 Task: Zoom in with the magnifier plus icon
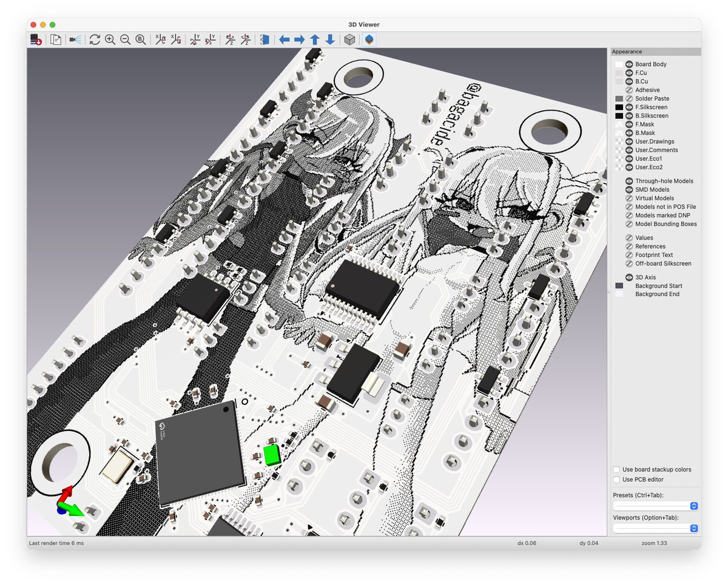coord(110,39)
